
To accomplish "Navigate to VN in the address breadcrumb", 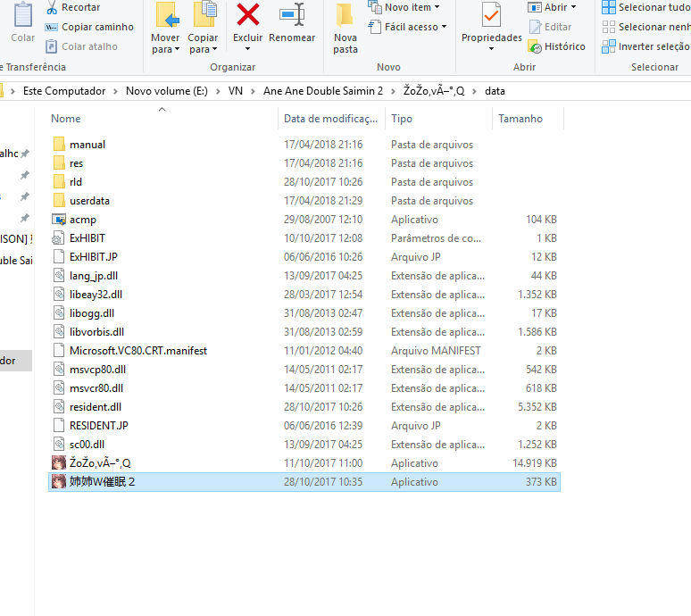I will (x=236, y=91).
